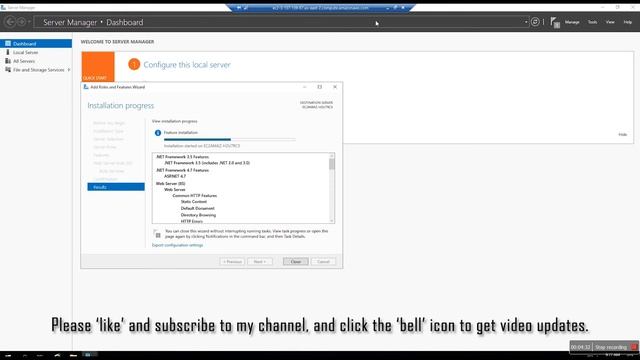Select the Results step in the wizard
This screenshot has height=360, width=640.
pos(116,187)
